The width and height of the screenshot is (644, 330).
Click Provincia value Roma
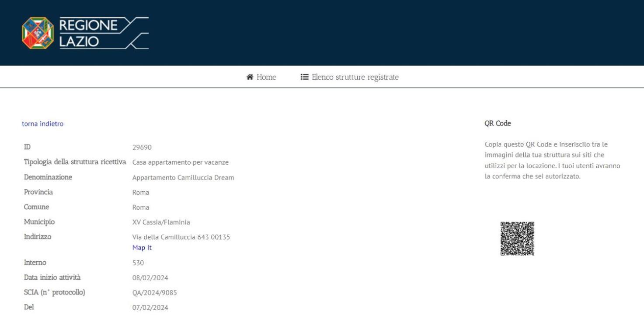141,193
